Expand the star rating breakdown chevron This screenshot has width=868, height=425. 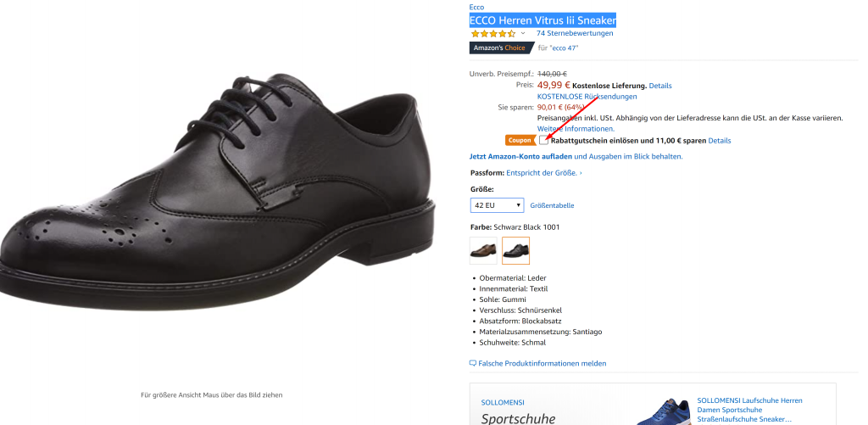pyautogui.click(x=523, y=34)
